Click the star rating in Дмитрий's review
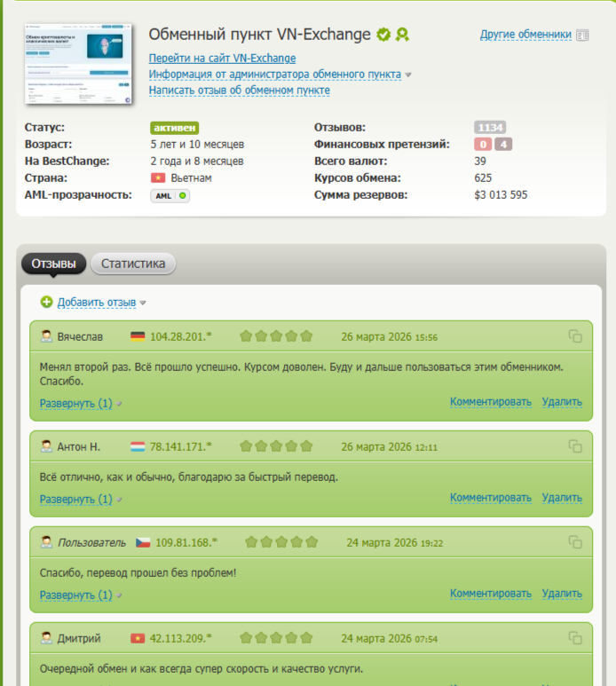This screenshot has width=616, height=686. 276,638
